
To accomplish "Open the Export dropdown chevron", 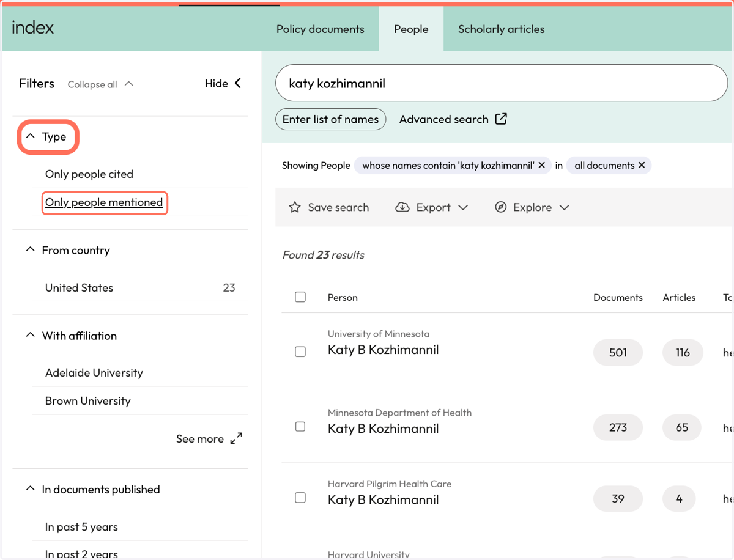I will point(463,207).
